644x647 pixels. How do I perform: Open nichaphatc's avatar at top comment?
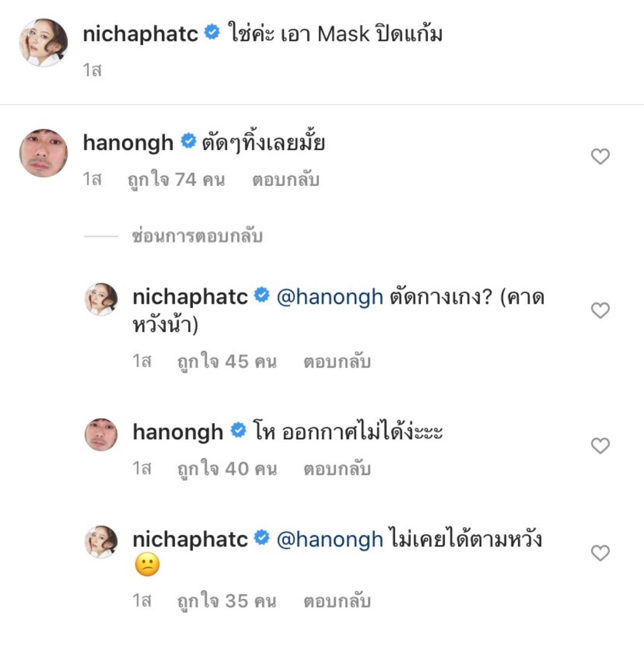pyautogui.click(x=43, y=43)
